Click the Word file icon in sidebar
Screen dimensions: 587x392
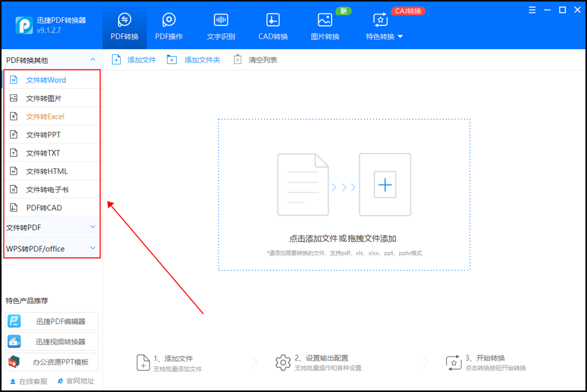(x=14, y=80)
